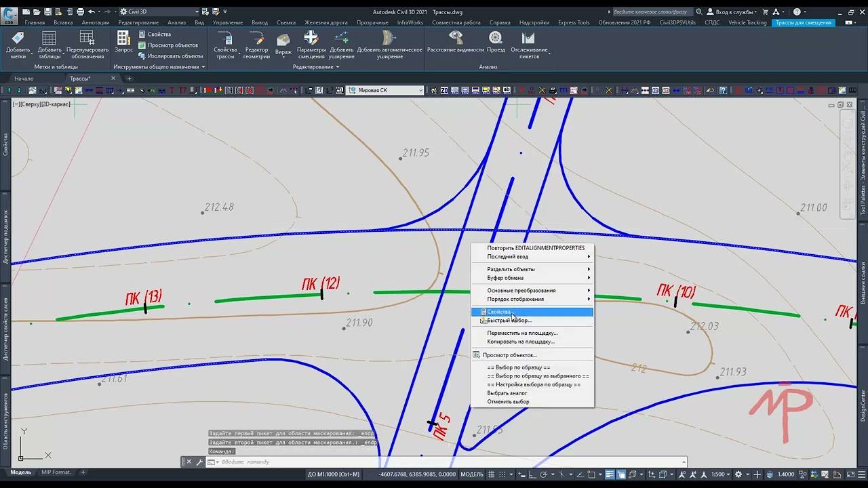Open the Civil 3D workspace dropdown
This screenshot has height=488, width=868.
(161, 12)
